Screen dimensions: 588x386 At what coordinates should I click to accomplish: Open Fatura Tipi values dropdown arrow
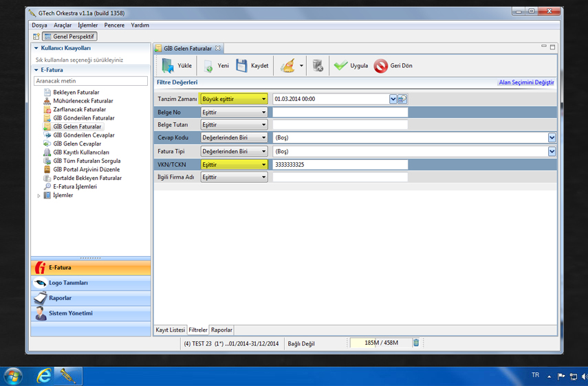pos(552,151)
